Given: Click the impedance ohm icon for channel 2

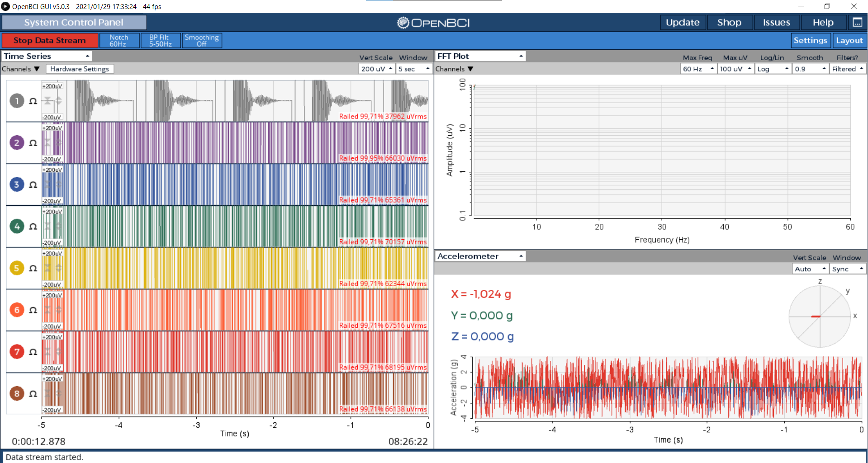Looking at the screenshot, I should [x=33, y=143].
